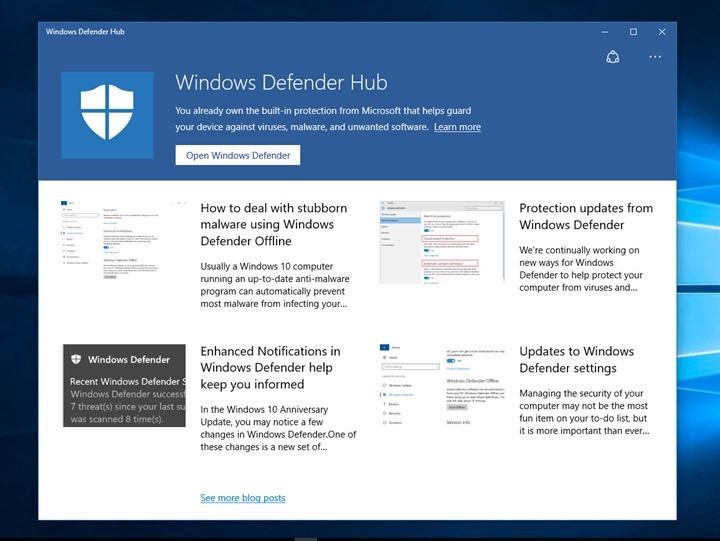Open 'Updates to Windows Defender settings' headline
The image size is (720, 541).
[576, 360]
